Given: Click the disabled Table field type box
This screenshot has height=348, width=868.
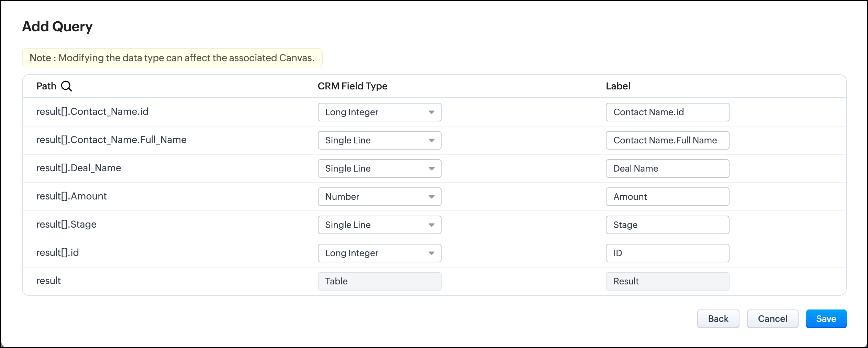Looking at the screenshot, I should (x=379, y=281).
